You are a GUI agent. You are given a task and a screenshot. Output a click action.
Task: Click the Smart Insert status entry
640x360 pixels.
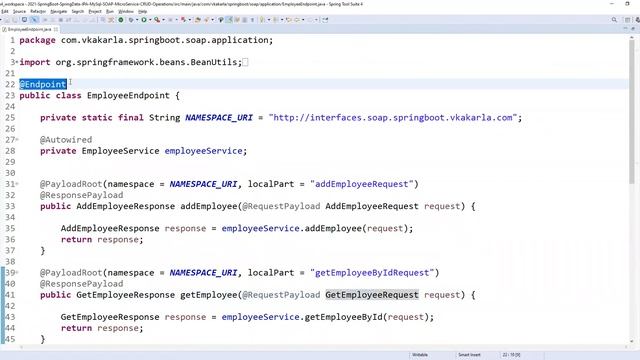[x=469, y=355]
